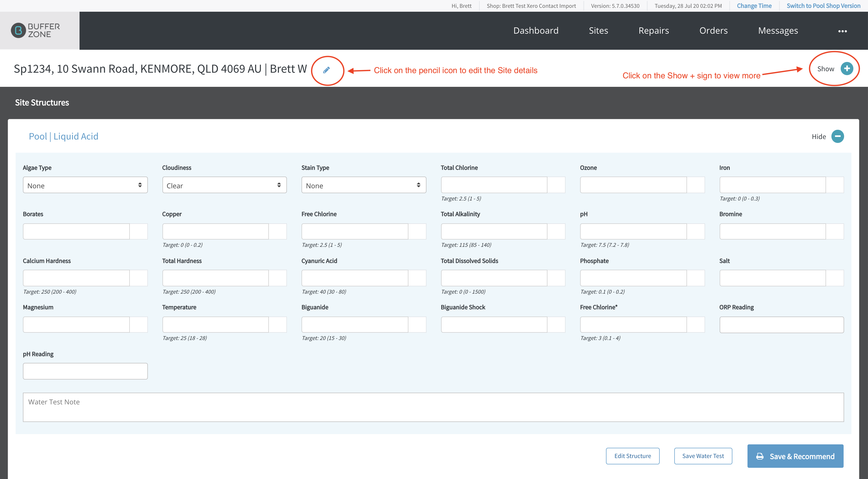Focus the Total Hardness input field
Screen dimensions: 868x479
click(x=215, y=278)
